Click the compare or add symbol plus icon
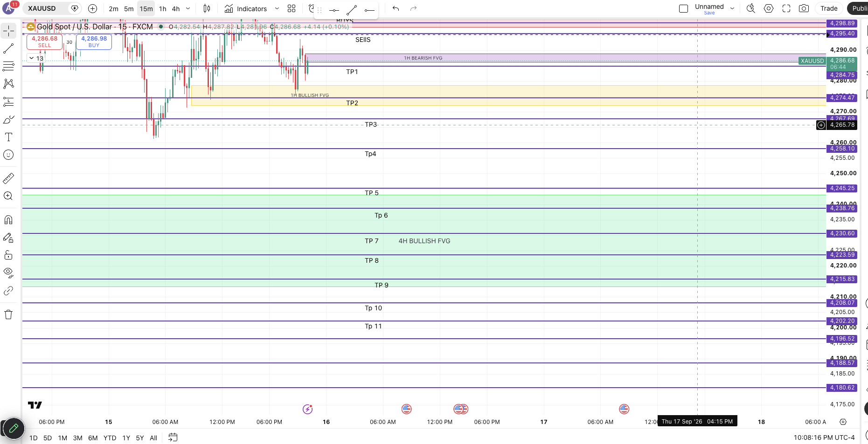This screenshot has width=868, height=444. point(92,8)
